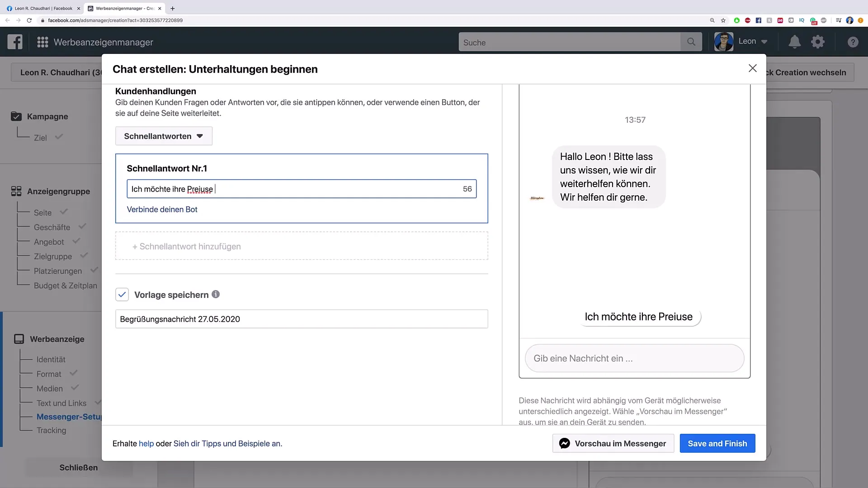
Task: Select Ziel in the sidebar
Action: pos(40,138)
